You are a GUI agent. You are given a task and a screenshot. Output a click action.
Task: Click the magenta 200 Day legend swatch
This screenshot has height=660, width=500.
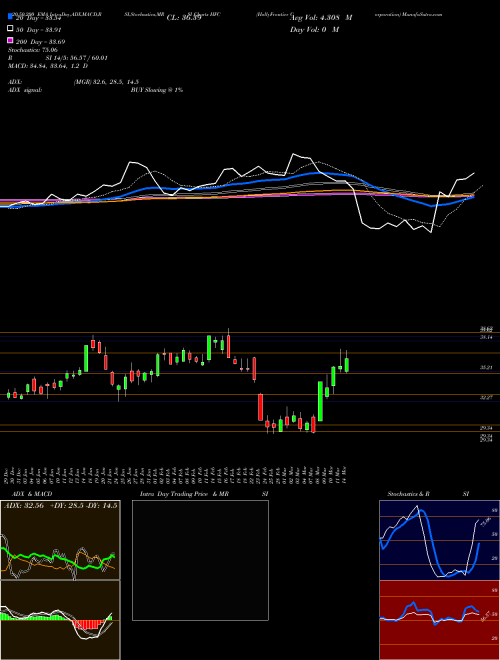pos(11,40)
